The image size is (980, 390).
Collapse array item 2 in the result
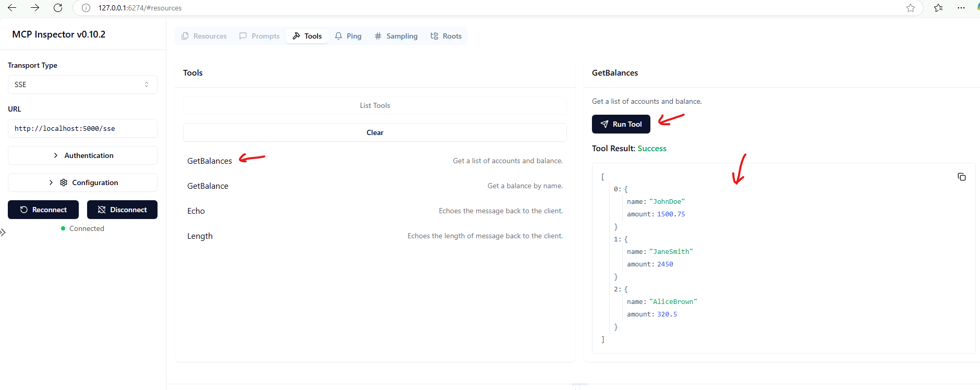click(618, 289)
